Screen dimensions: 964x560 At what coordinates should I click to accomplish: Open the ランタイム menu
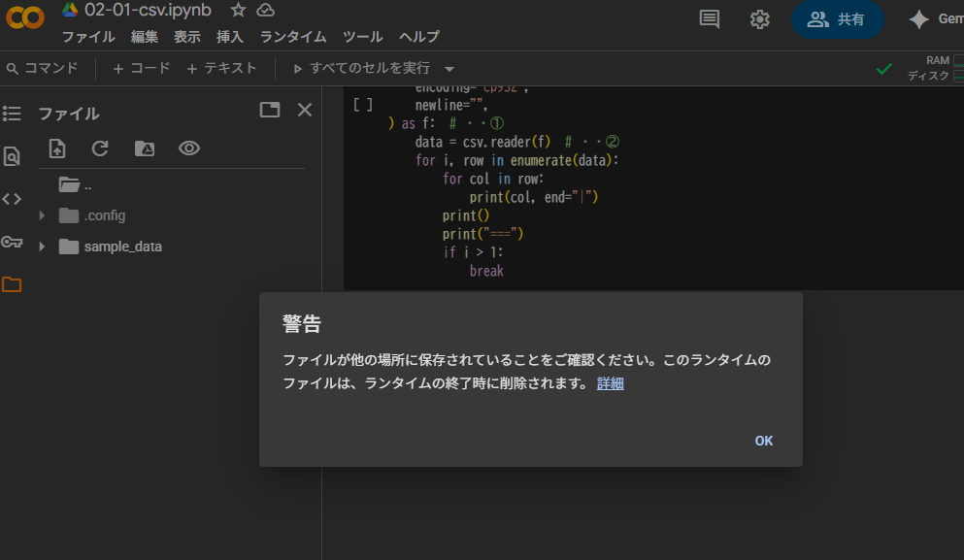[x=292, y=37]
